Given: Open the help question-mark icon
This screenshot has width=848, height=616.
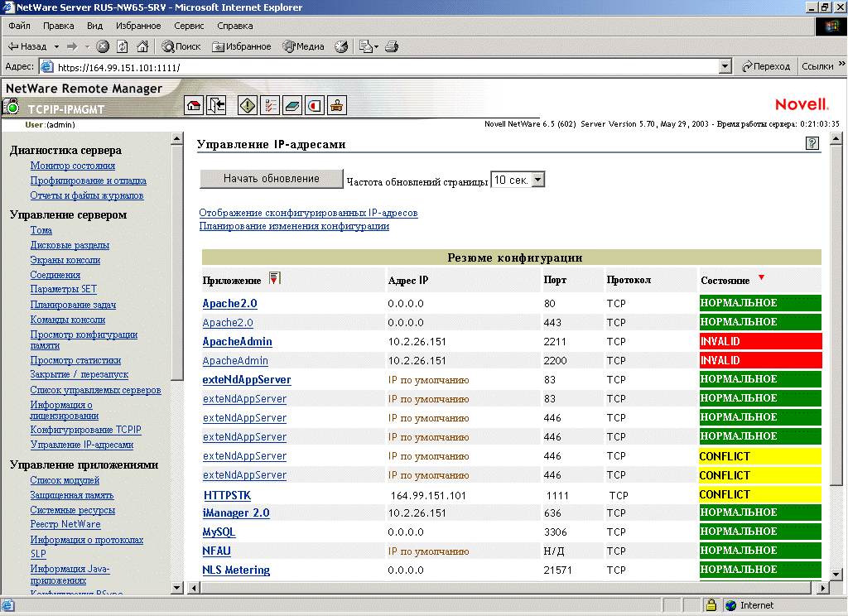Looking at the screenshot, I should pos(812,143).
